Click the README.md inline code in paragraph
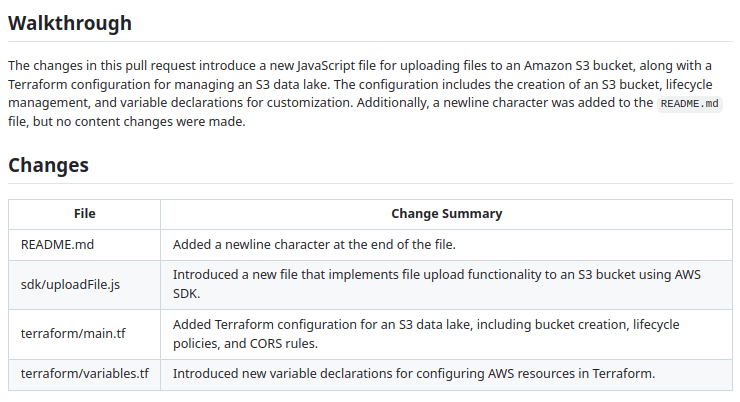The image size is (740, 402). click(x=690, y=103)
